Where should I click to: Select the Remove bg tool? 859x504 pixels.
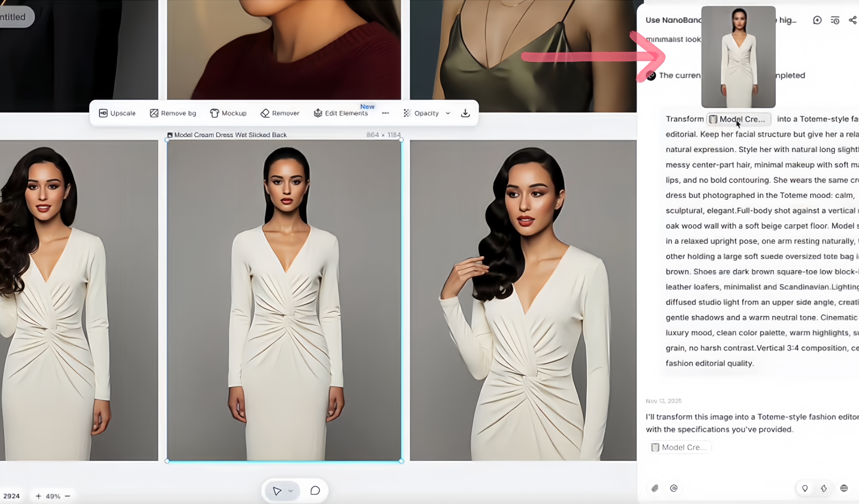coord(173,113)
